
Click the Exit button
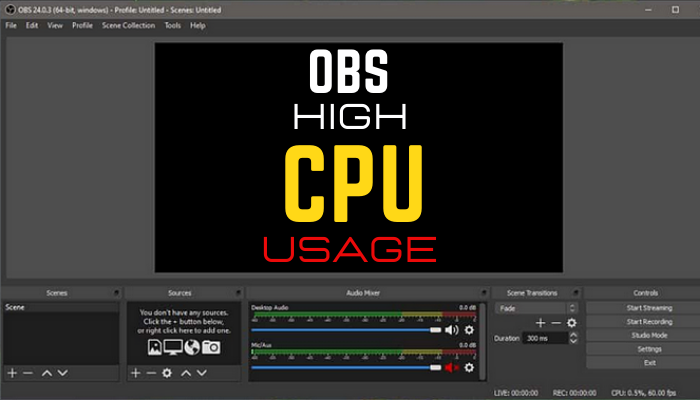(x=649, y=362)
